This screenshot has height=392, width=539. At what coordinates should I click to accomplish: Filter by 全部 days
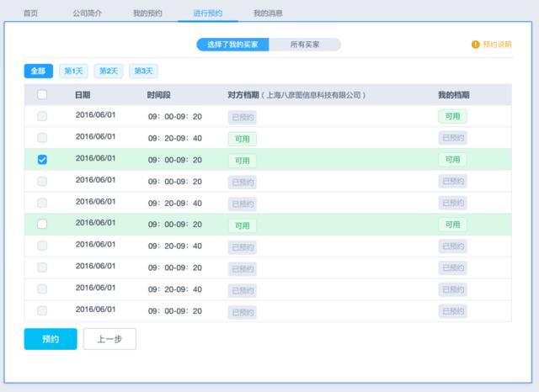point(39,71)
